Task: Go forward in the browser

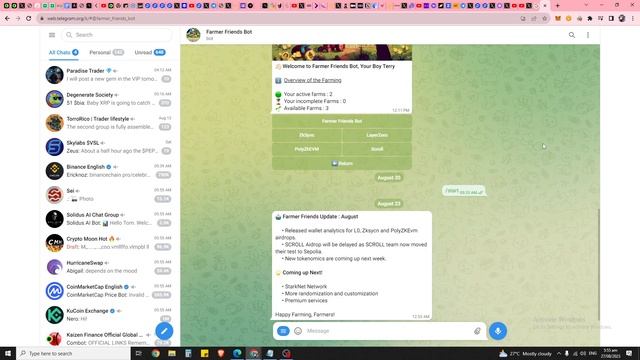Action: click(18, 18)
